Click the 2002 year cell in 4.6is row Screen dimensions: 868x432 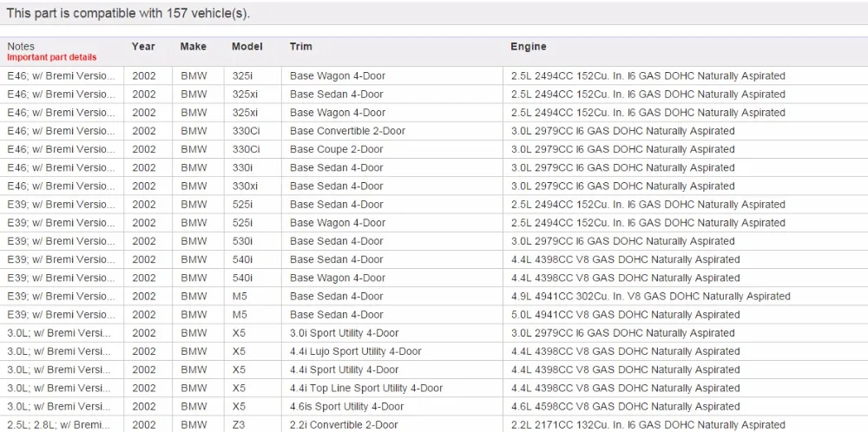[144, 407]
